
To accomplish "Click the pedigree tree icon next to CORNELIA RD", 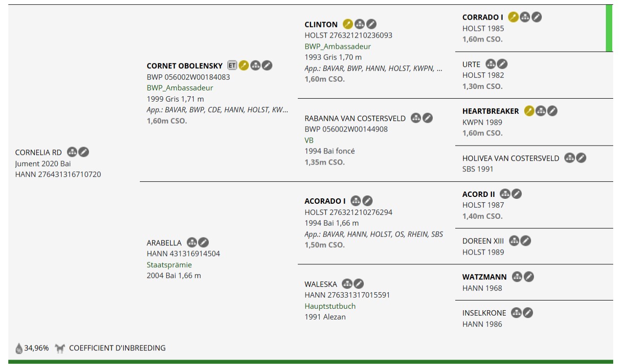I will pyautogui.click(x=72, y=152).
